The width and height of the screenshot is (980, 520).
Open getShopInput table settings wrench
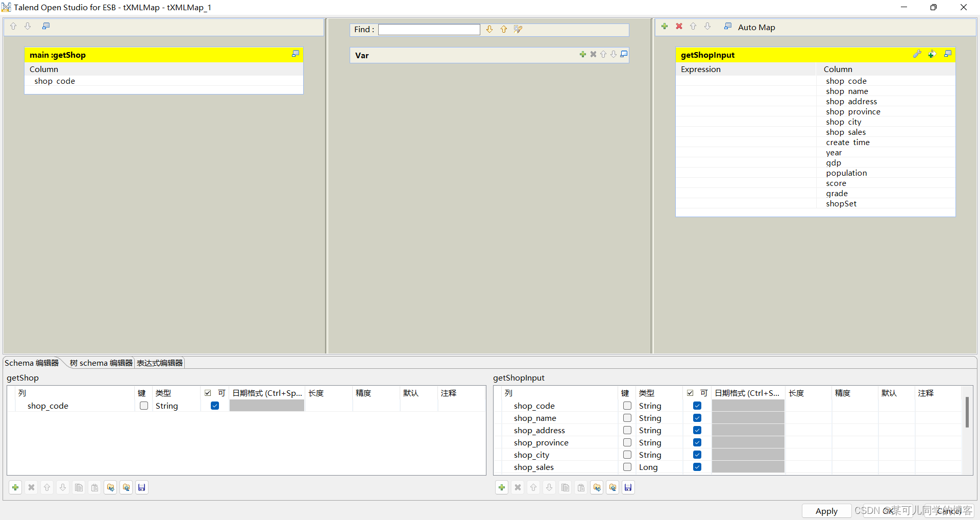[917, 54]
